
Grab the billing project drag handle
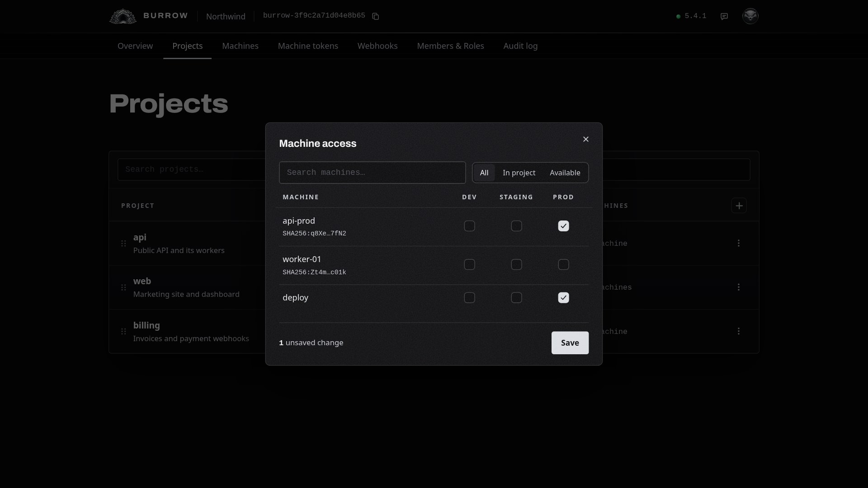pyautogui.click(x=123, y=331)
